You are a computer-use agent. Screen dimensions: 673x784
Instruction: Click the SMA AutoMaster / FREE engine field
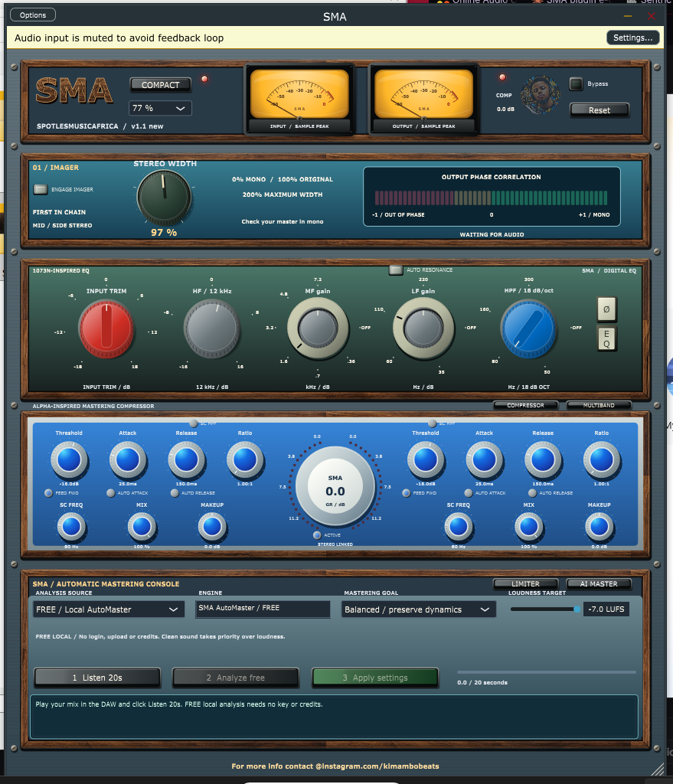pos(263,609)
